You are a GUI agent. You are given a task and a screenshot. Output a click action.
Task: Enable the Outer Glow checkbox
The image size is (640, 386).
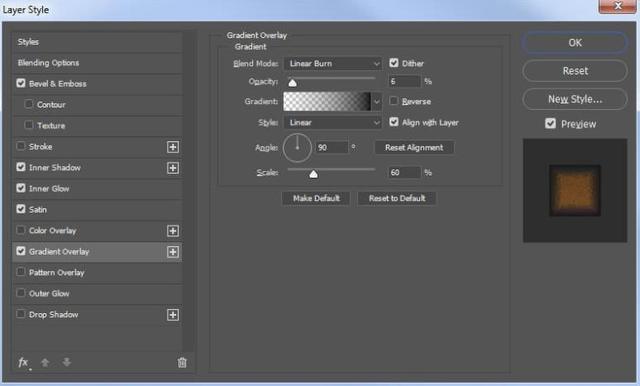click(x=21, y=293)
